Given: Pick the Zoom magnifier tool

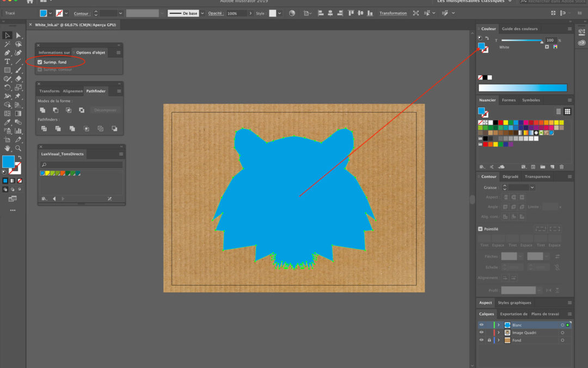Looking at the screenshot, I should 18,148.
